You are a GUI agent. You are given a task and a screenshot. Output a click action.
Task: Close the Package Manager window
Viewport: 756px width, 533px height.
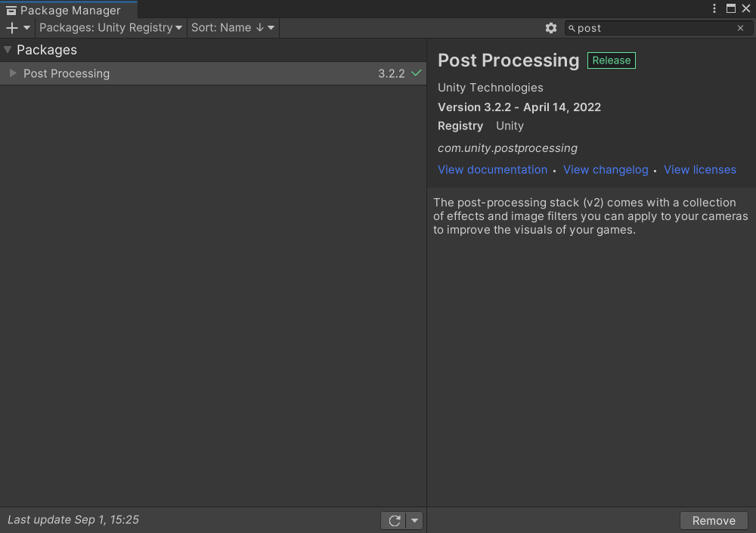[x=746, y=8]
